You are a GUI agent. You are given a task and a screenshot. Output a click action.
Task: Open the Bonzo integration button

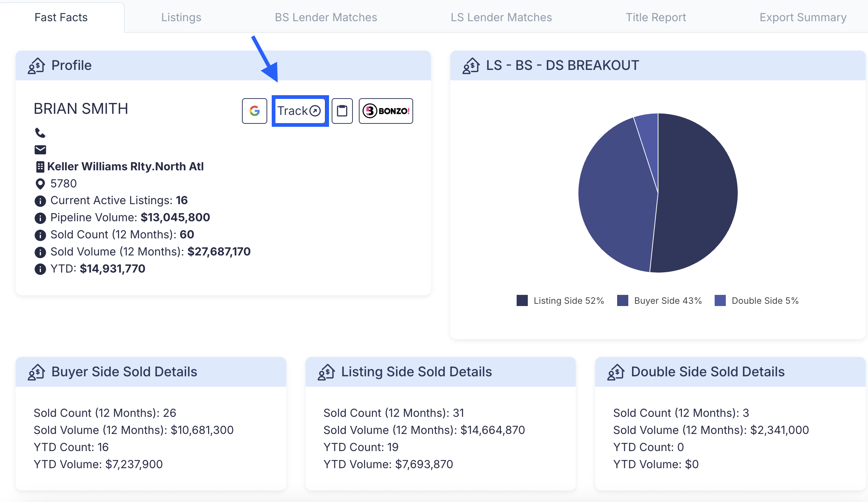(386, 111)
